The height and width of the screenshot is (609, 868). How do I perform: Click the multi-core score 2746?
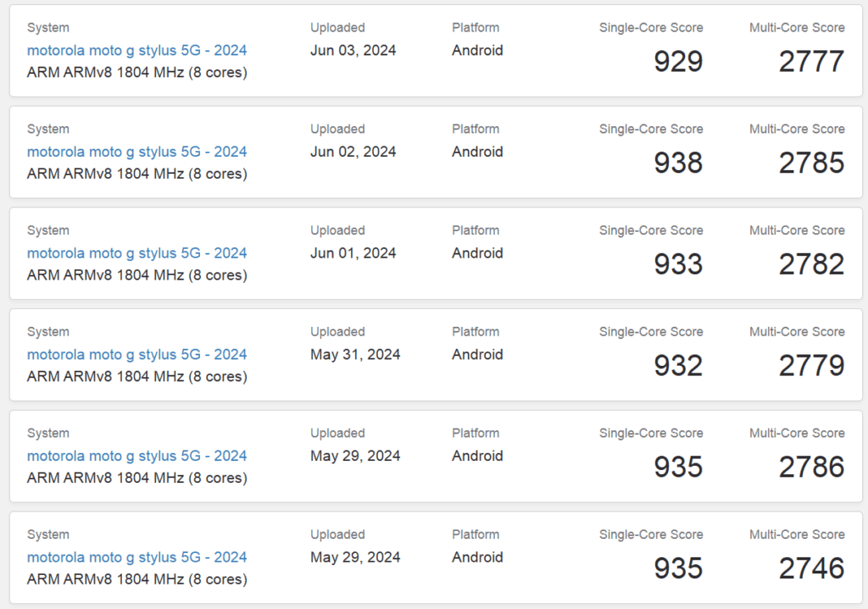811,568
